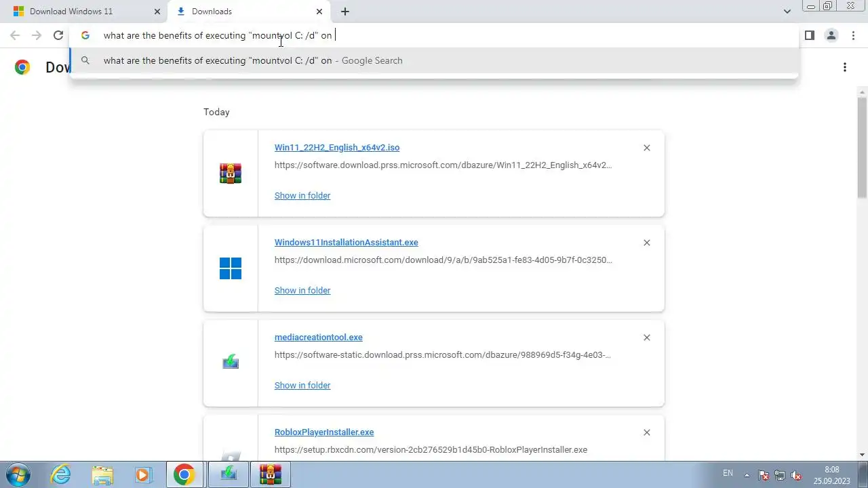The image size is (868, 488).
Task: Show mediacreationtool.exe in folder
Action: tap(302, 385)
